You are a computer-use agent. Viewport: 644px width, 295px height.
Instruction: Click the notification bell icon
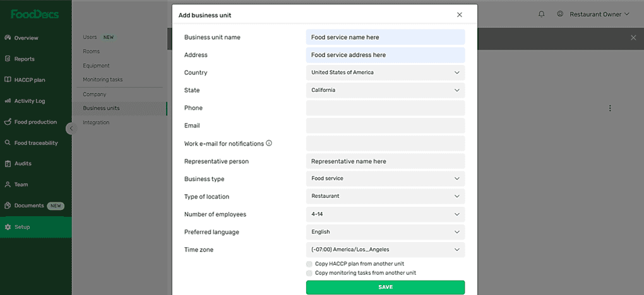pos(542,14)
